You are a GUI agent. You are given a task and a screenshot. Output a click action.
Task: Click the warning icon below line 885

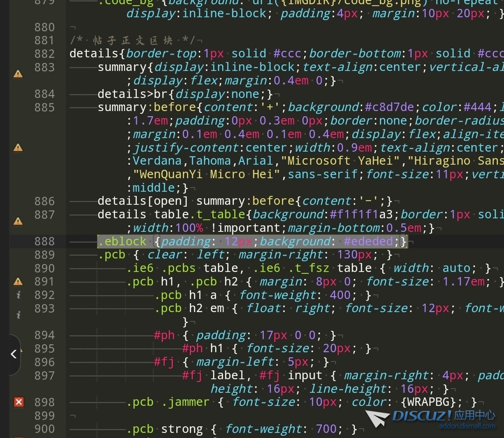[18, 148]
